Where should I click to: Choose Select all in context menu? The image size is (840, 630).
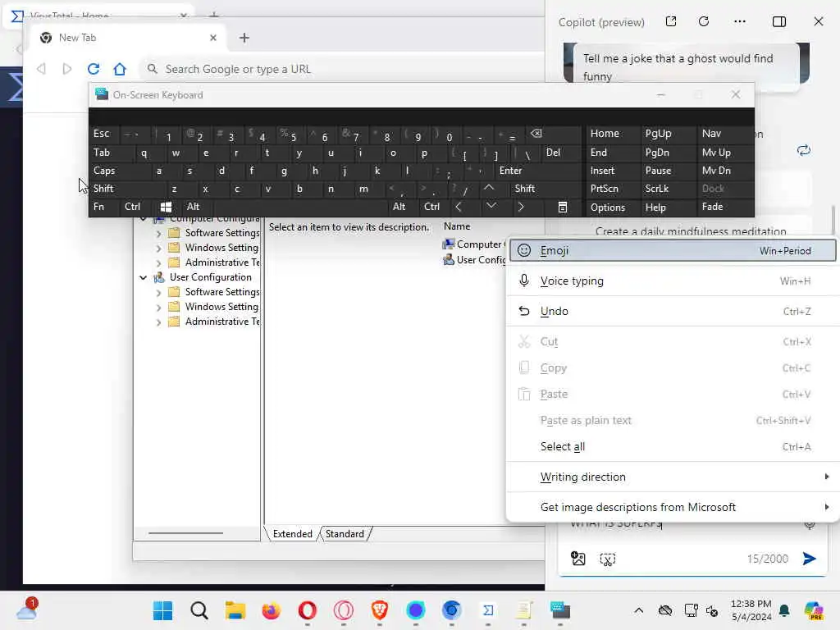coord(673,446)
